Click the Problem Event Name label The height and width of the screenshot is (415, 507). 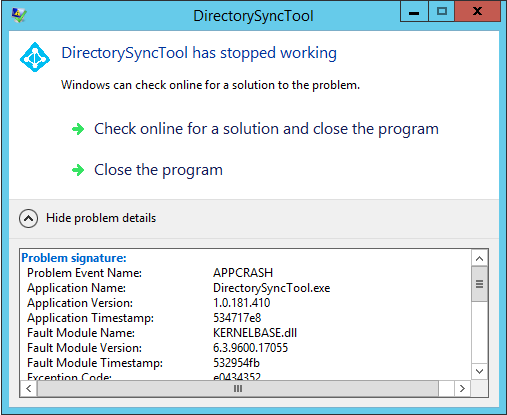point(85,273)
